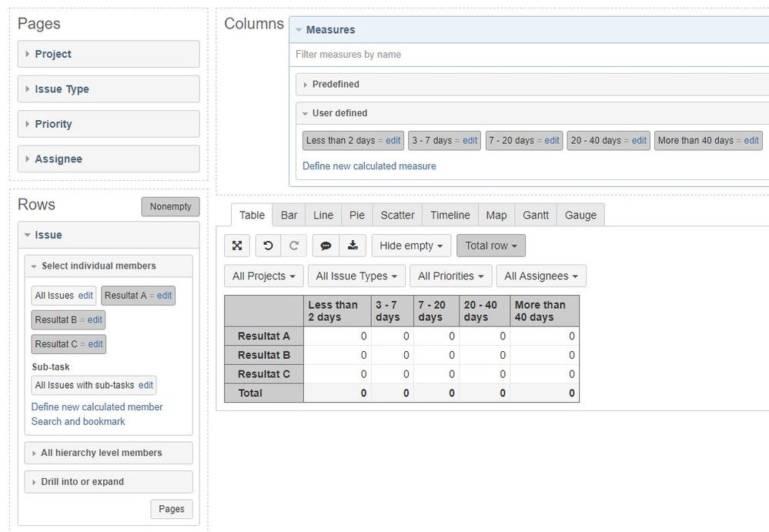Viewport: 769px width, 532px height.
Task: Expand the Issue Type dimension
Action: coord(109,89)
